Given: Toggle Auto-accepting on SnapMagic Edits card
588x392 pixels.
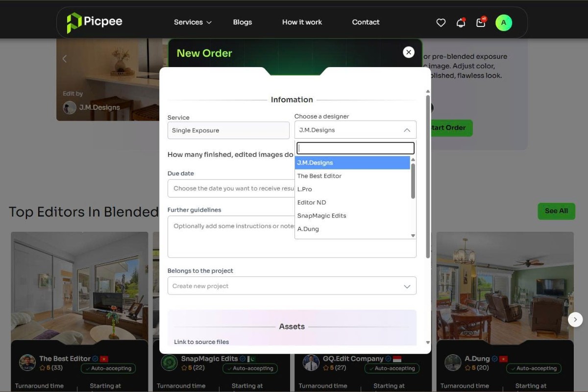Looking at the screenshot, I should (250, 368).
